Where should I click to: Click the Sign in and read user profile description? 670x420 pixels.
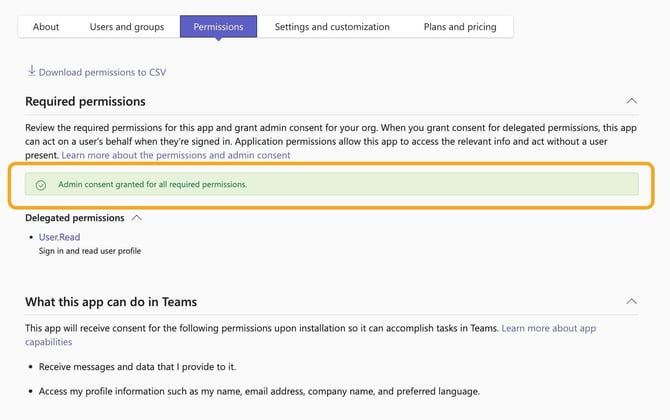point(90,251)
